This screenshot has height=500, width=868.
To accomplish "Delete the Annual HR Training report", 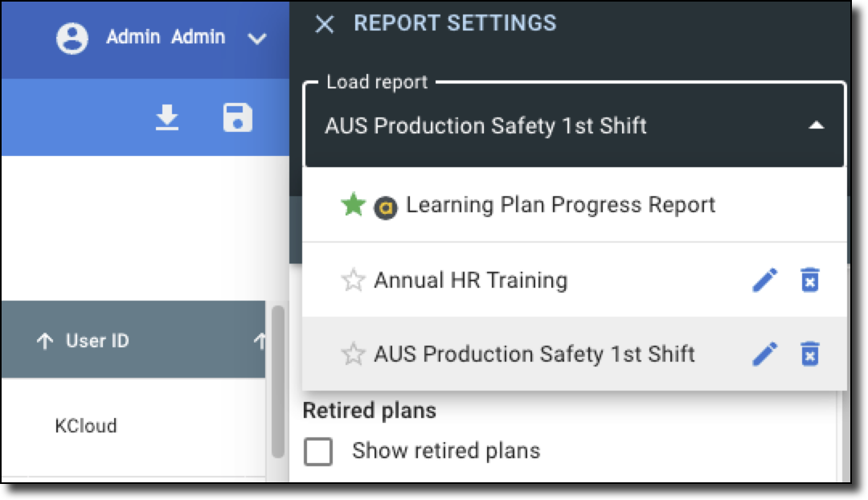I will (810, 281).
